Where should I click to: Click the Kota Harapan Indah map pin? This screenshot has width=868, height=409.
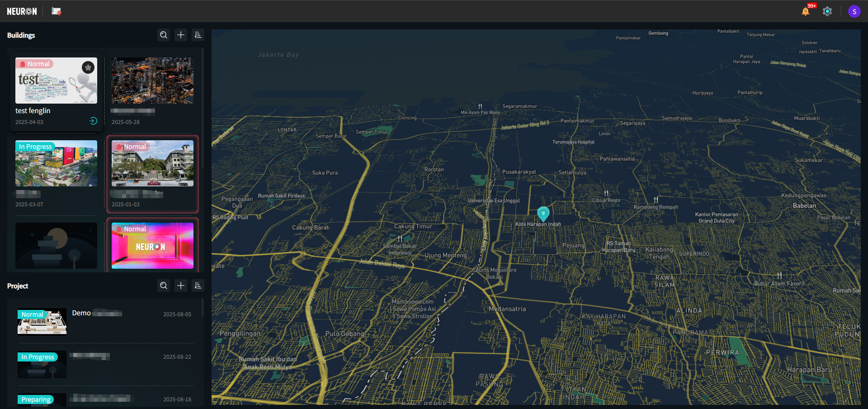[543, 213]
